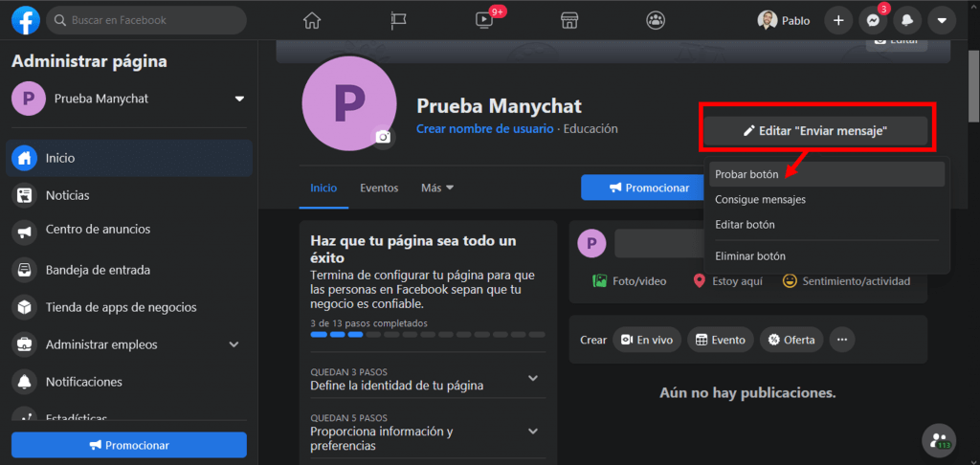The height and width of the screenshot is (465, 980).
Task: Open the Pages flag icon in top bar
Action: [398, 21]
